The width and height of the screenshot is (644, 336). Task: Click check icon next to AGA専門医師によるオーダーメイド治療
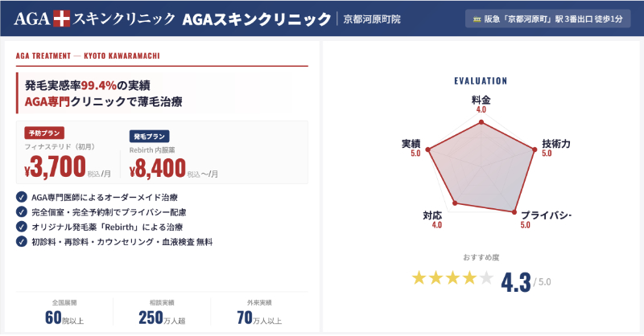click(x=21, y=197)
